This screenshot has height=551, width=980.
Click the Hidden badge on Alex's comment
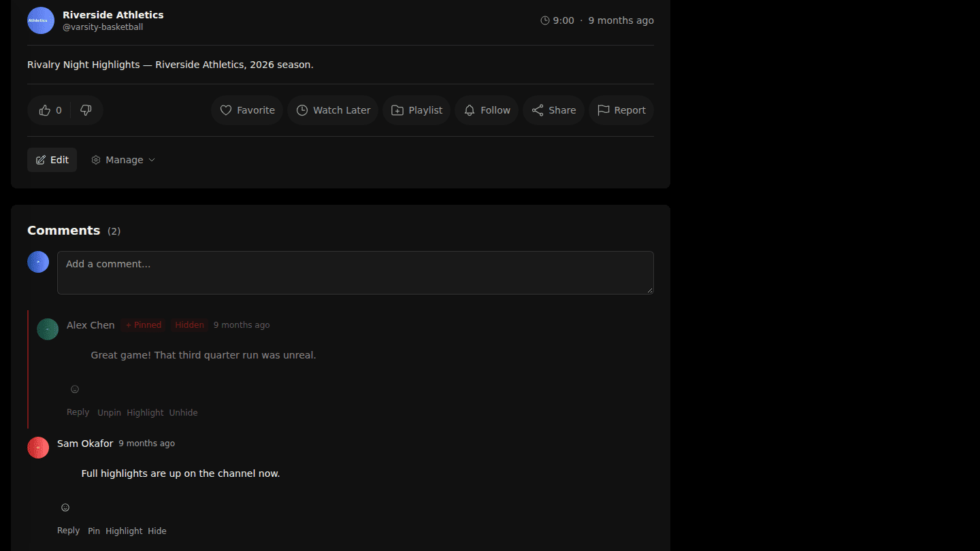189,325
